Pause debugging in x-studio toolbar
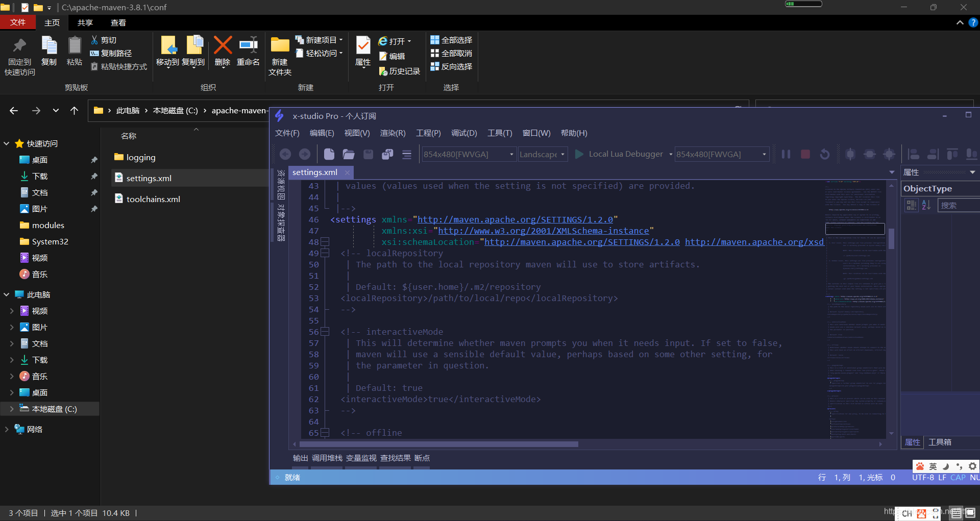Viewport: 980px width, 521px height. [786, 154]
